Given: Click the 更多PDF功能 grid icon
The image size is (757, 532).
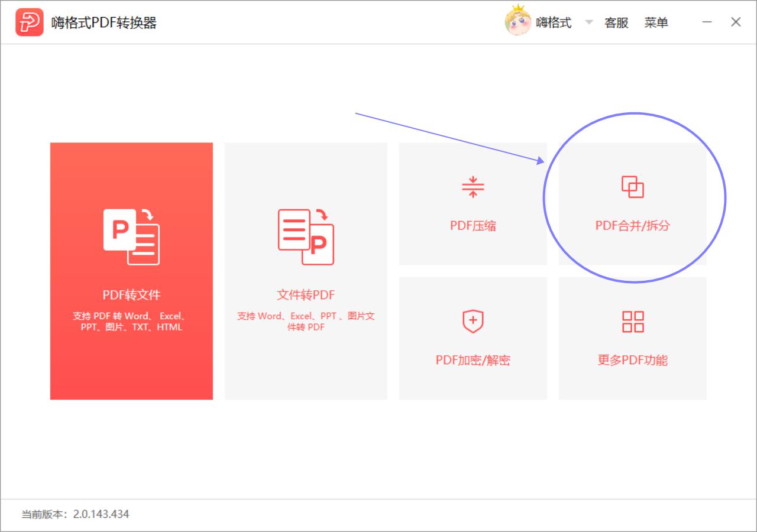Looking at the screenshot, I should click(633, 322).
